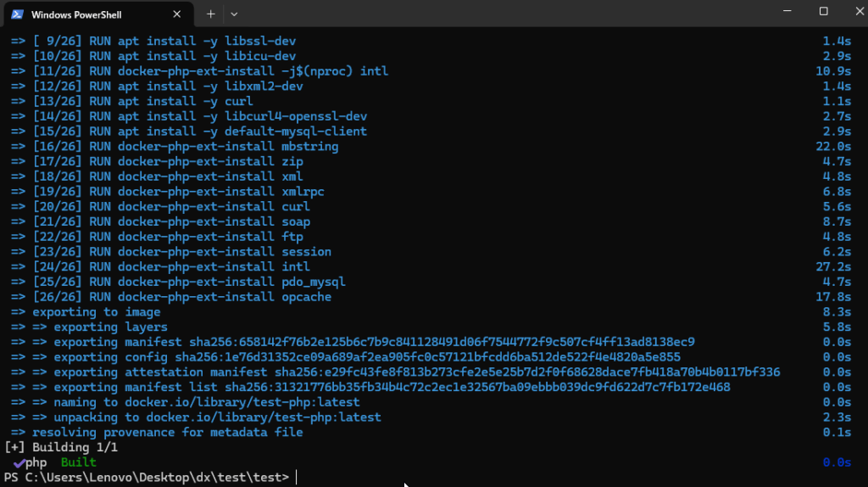868x487 pixels.
Task: Close the Windows PowerShell tab
Action: (x=177, y=14)
